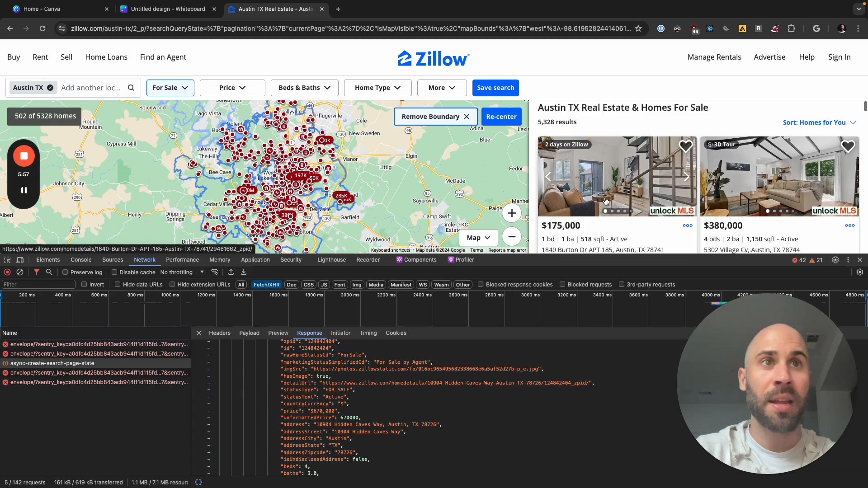Stop the screen recording
Image resolution: width=868 pixels, height=488 pixels.
[x=24, y=156]
